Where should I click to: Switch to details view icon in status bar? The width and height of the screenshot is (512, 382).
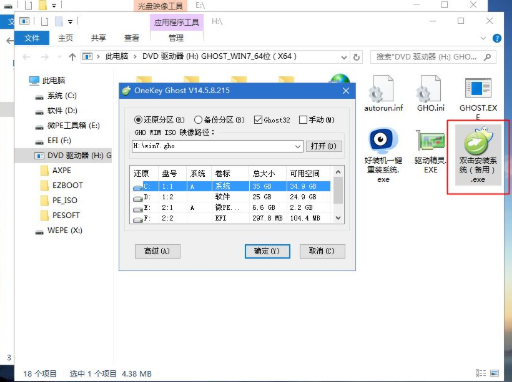481,373
